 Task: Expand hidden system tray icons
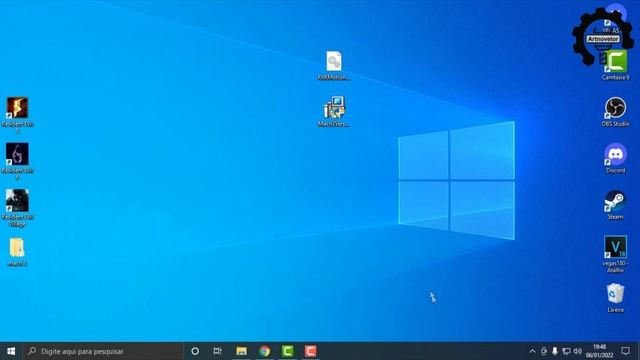point(532,351)
